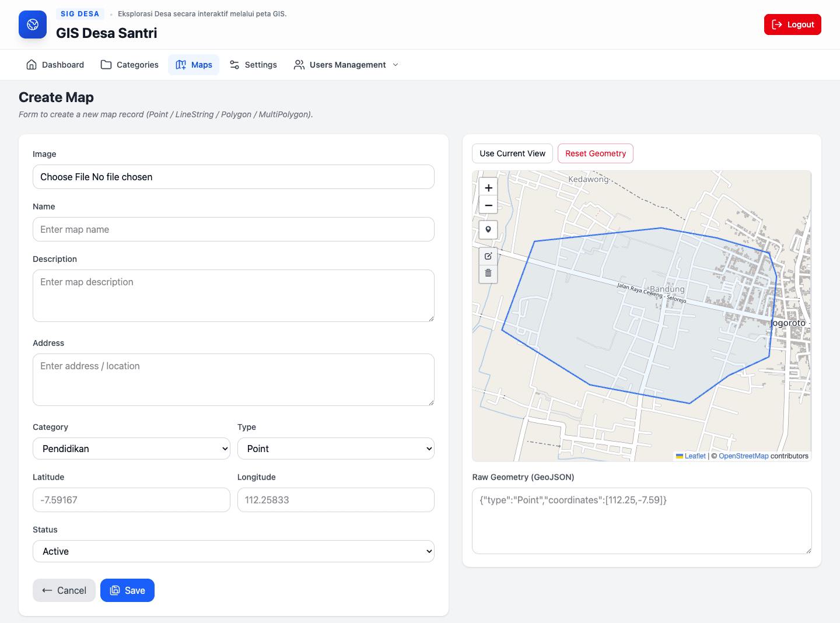Open the OpenStreetMap attribution link
The width and height of the screenshot is (840, 623).
(743, 456)
